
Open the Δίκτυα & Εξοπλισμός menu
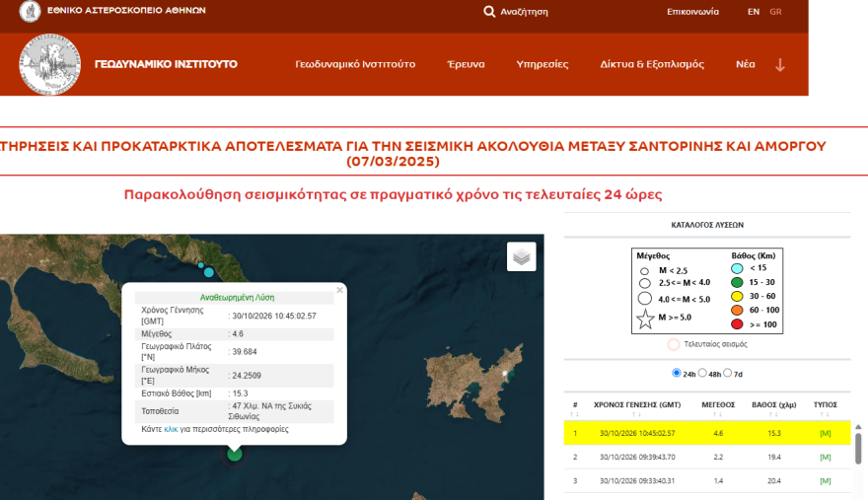pos(652,64)
